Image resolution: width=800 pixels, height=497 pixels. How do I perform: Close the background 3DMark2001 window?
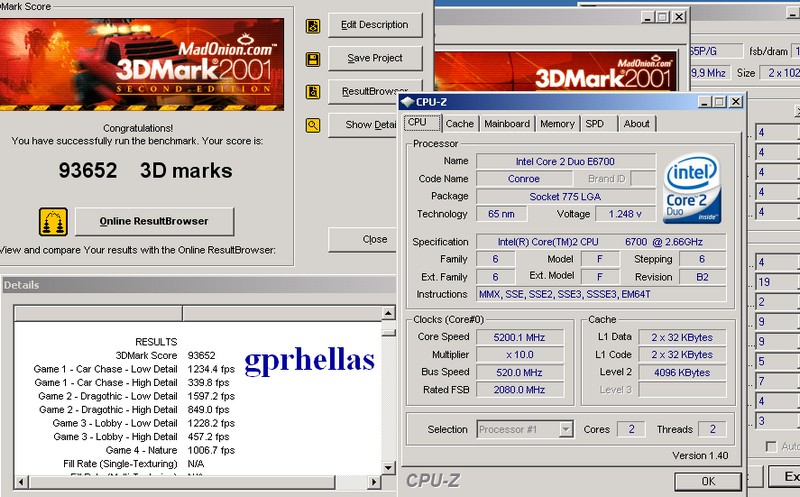(679, 17)
